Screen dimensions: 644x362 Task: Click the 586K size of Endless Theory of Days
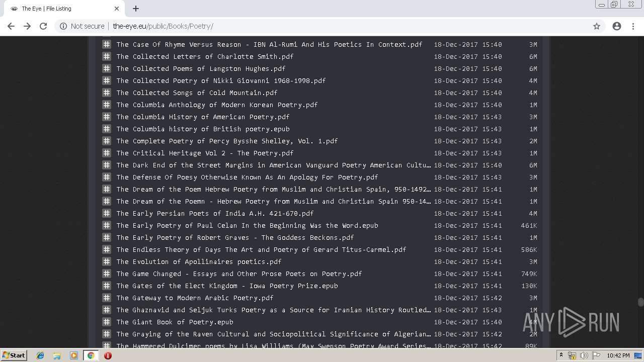[529, 249]
